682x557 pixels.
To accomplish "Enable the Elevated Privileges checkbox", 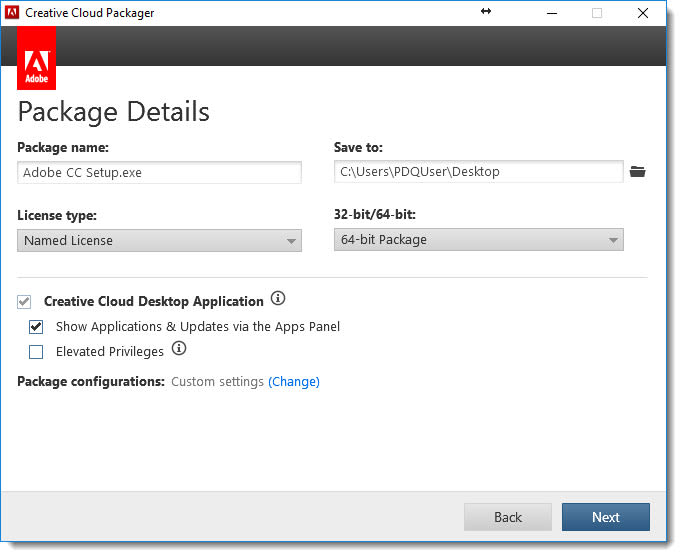I will [36, 352].
